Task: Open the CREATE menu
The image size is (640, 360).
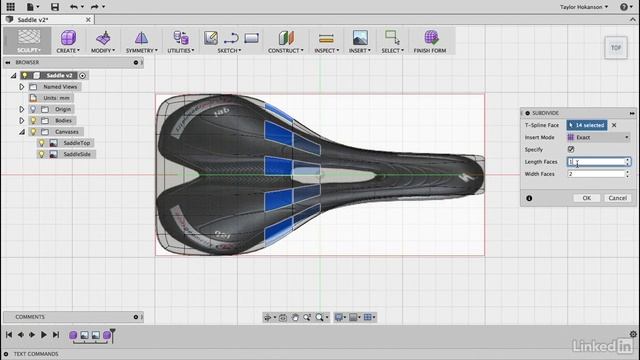Action: pyautogui.click(x=68, y=51)
